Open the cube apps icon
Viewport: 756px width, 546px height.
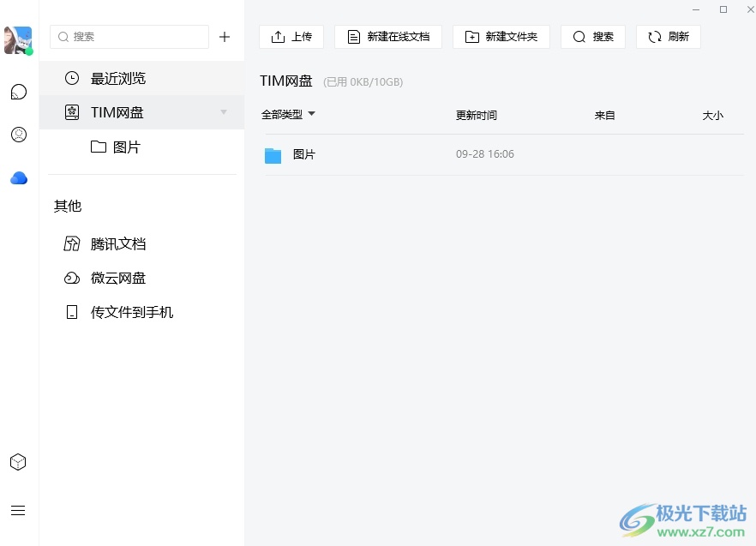[x=18, y=462]
